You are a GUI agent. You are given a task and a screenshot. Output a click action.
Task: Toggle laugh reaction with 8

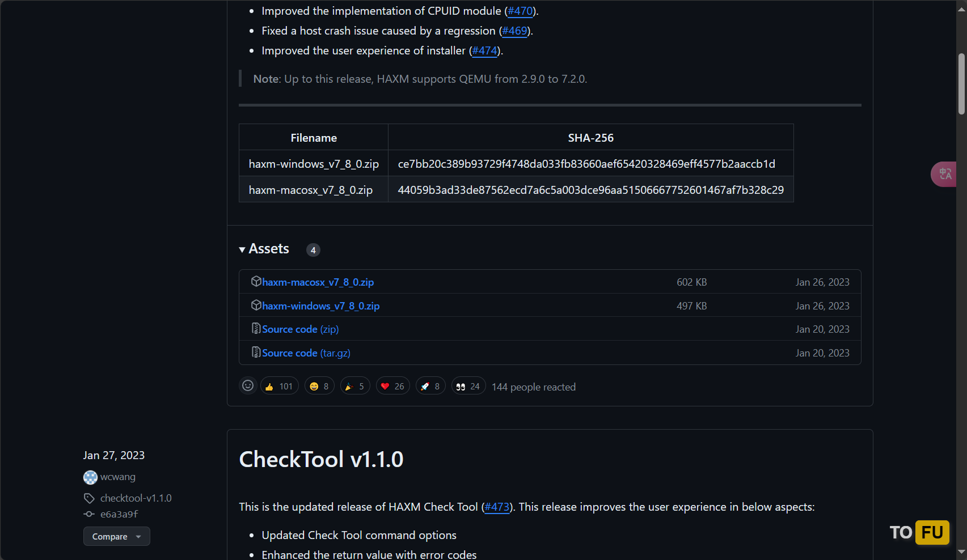click(x=319, y=386)
